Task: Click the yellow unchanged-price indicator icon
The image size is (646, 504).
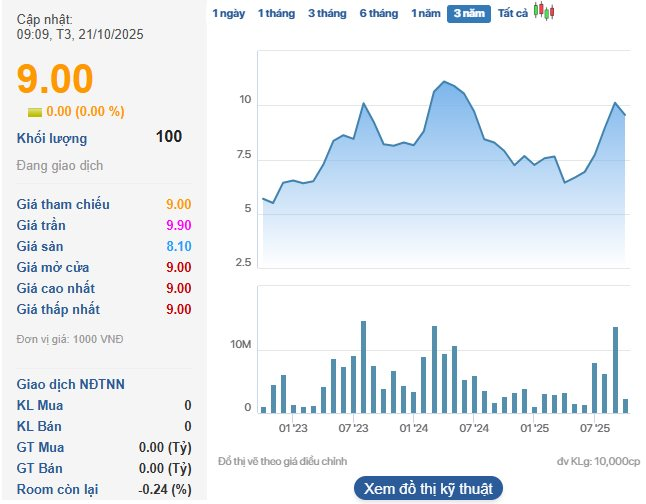Action: point(34,112)
